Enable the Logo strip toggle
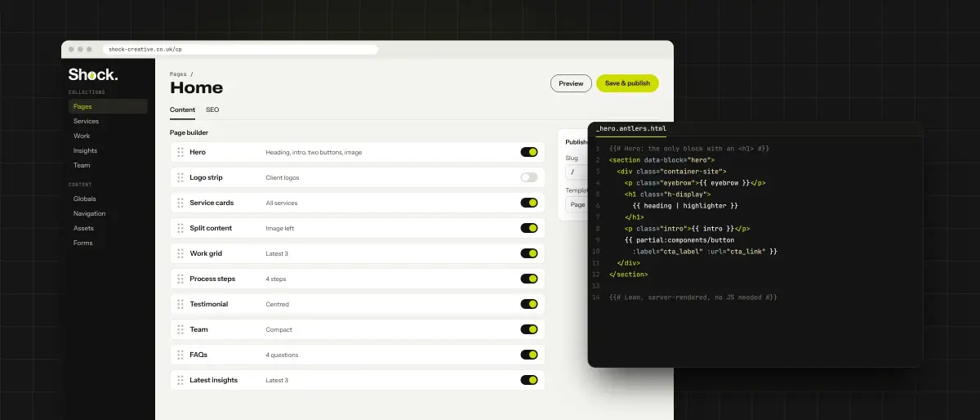The width and height of the screenshot is (980, 420). point(529,177)
